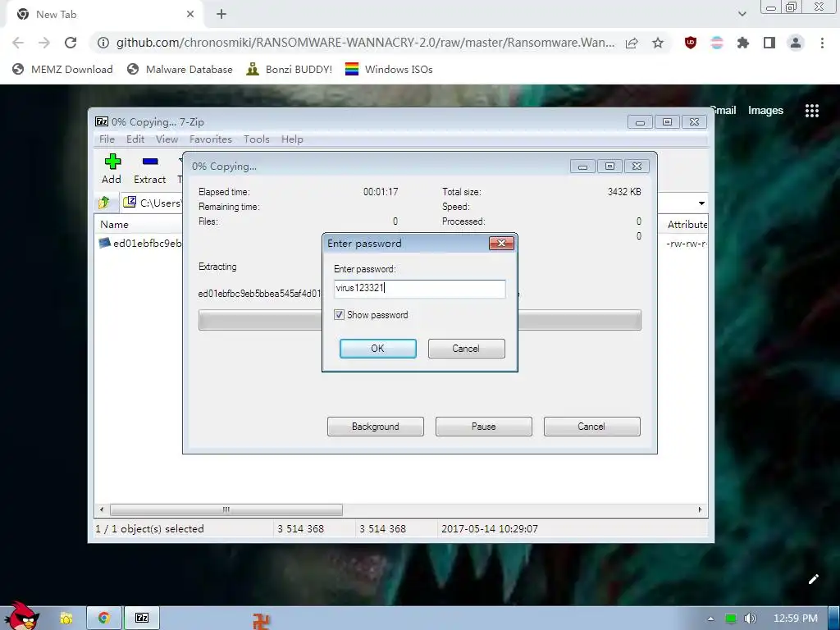The image size is (840, 630).
Task: Open the Images link
Action: coord(765,111)
